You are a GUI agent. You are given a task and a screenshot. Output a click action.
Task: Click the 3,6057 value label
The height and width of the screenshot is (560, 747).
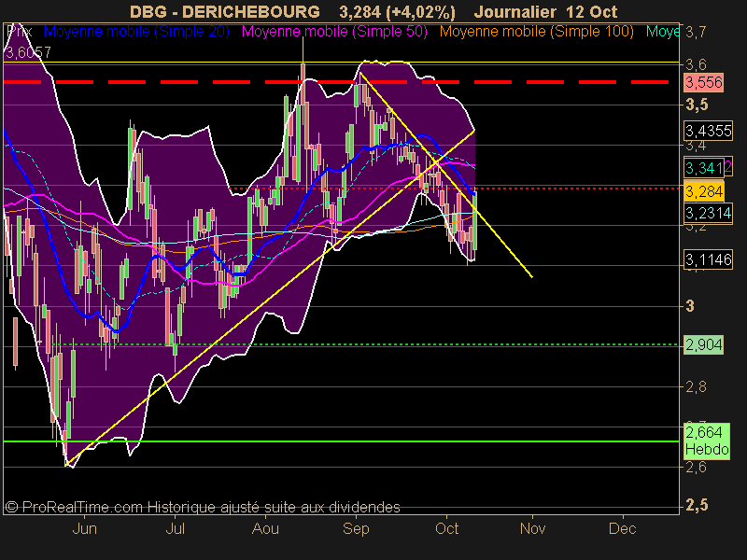(x=28, y=52)
